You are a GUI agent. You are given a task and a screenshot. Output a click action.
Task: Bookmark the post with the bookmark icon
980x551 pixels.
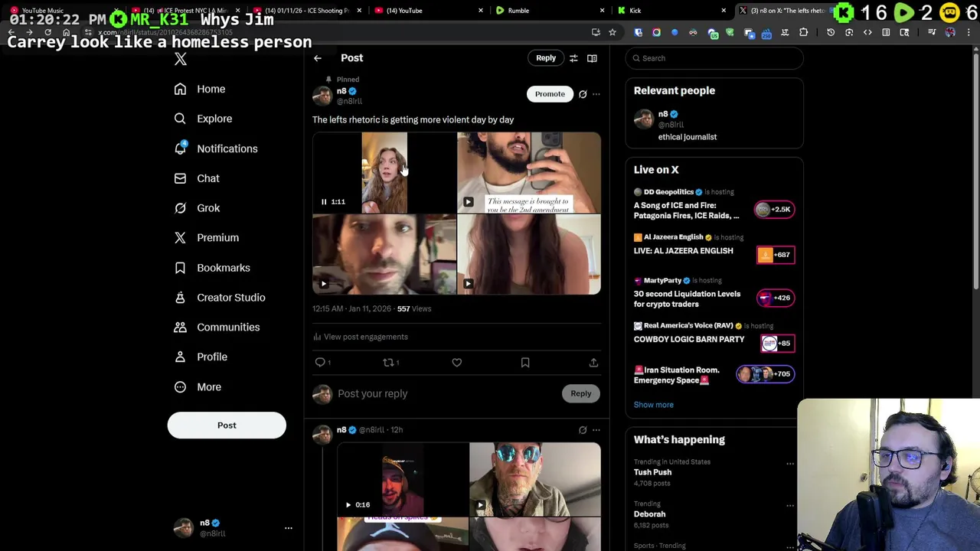(x=525, y=363)
